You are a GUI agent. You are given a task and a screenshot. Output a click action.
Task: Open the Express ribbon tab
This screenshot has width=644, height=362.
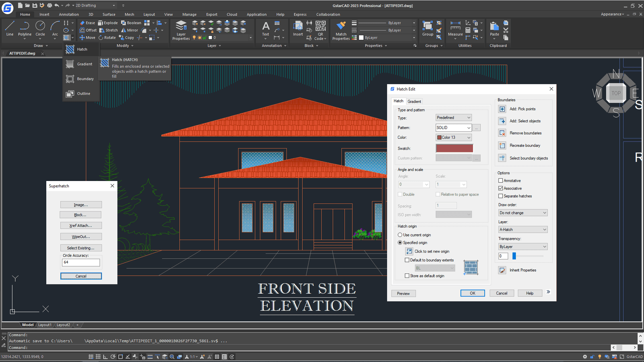300,14
